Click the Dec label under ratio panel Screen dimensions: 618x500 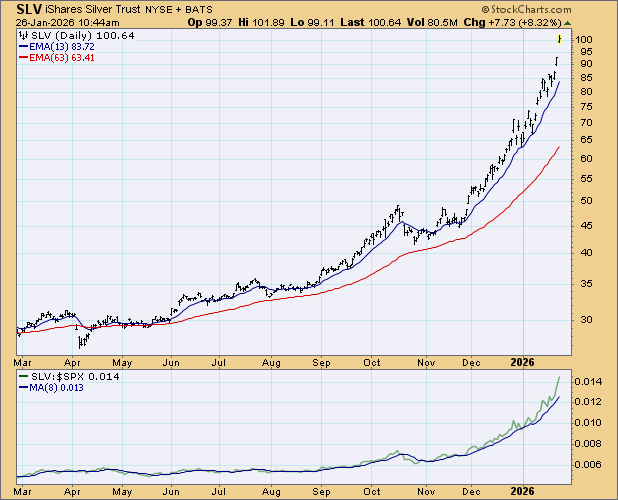pos(471,491)
